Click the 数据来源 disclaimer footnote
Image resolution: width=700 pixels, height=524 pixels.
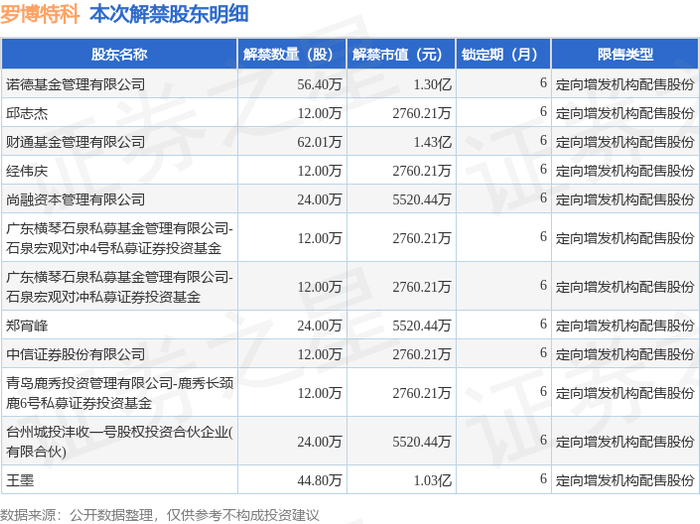(x=160, y=515)
